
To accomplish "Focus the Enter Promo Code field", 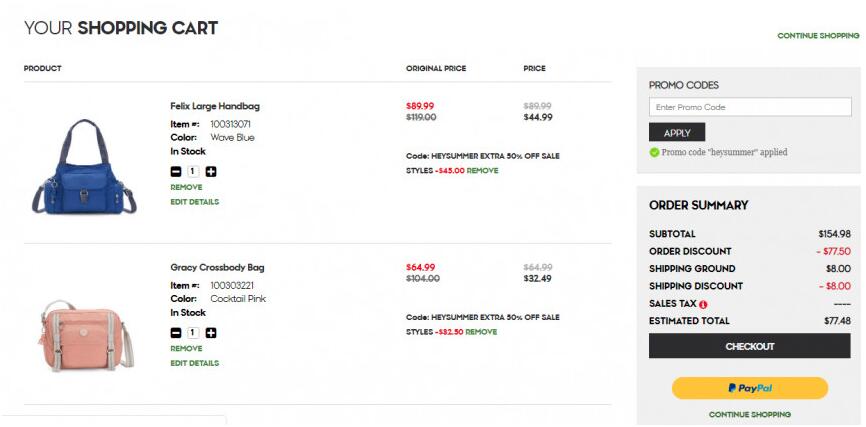I will [x=750, y=107].
